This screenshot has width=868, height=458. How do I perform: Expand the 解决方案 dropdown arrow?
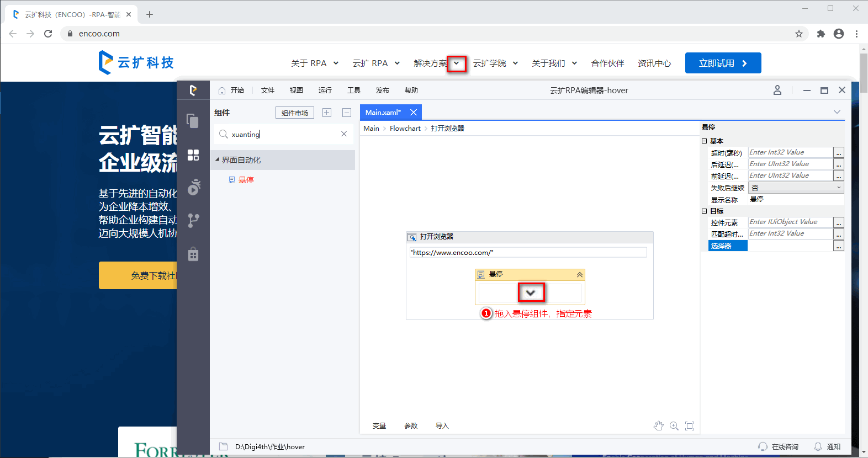(457, 63)
